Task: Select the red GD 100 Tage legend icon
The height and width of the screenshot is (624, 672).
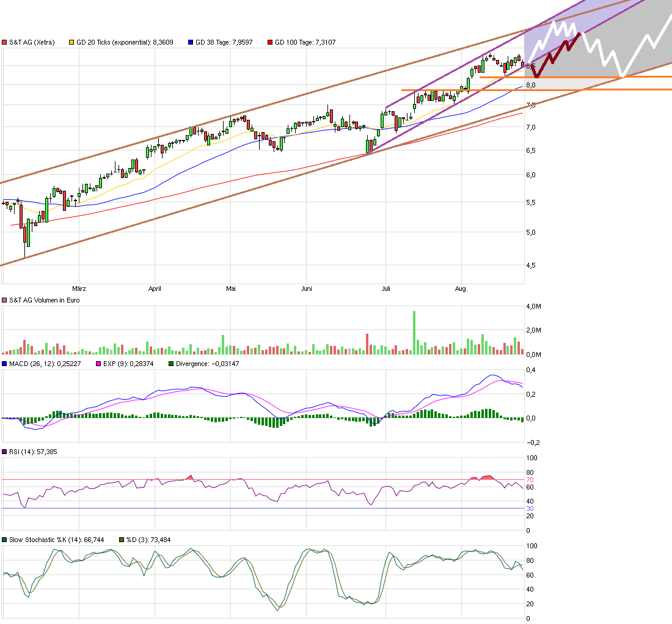Action: [x=269, y=42]
